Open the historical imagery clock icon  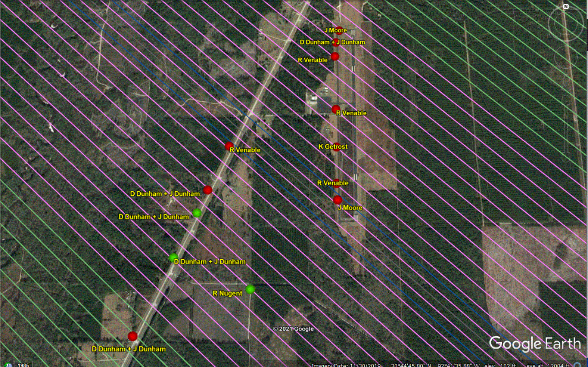(x=7, y=365)
